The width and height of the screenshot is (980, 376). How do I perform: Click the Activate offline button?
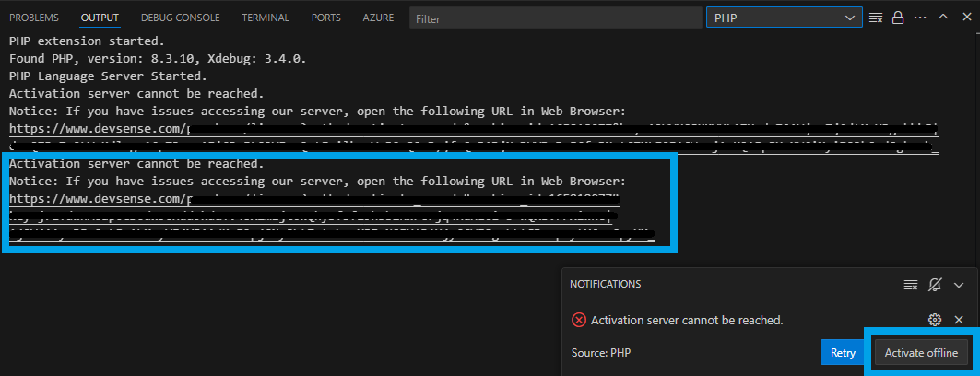(x=921, y=353)
